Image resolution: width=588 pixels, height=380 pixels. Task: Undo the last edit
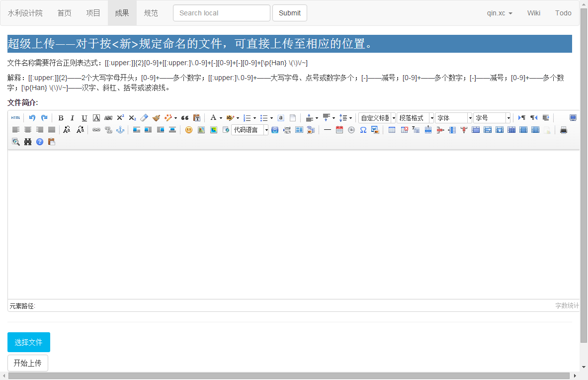[x=32, y=118]
